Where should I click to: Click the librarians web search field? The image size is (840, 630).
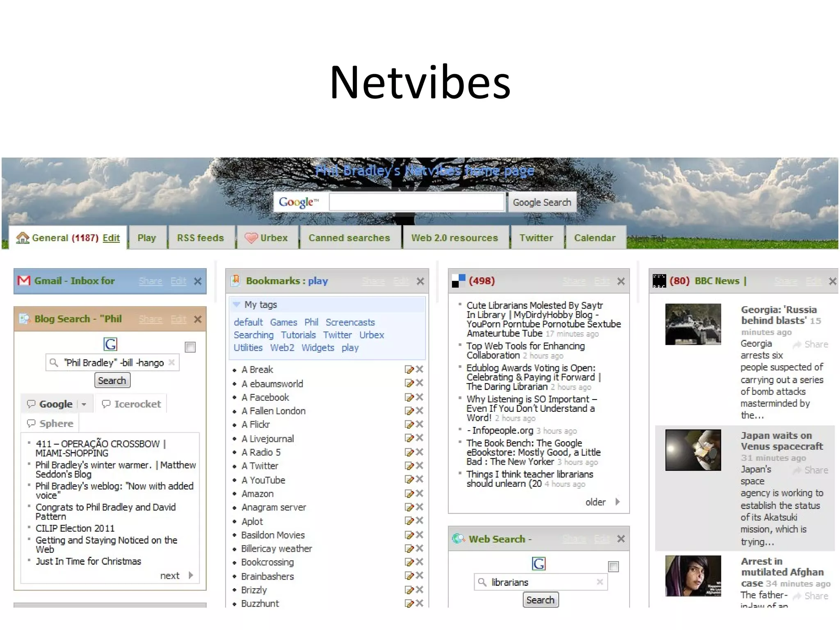pyautogui.click(x=541, y=582)
